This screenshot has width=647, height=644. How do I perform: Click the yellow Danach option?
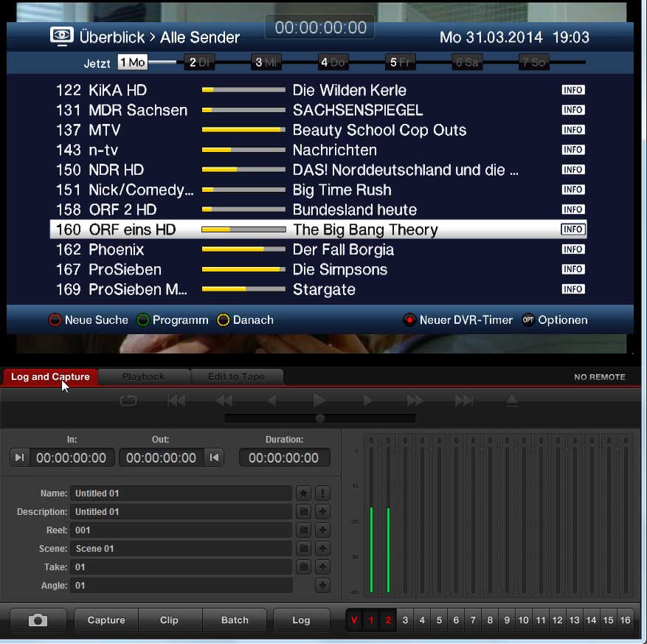pos(245,320)
